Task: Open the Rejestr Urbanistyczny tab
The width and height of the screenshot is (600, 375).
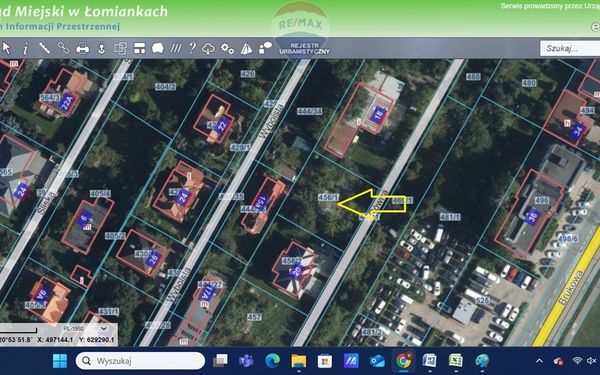Action: (x=304, y=49)
